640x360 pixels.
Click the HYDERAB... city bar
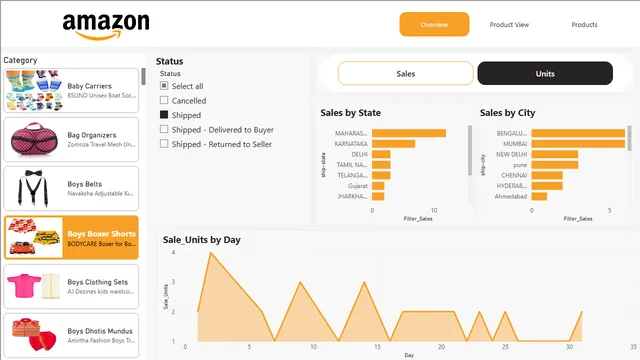(x=547, y=186)
